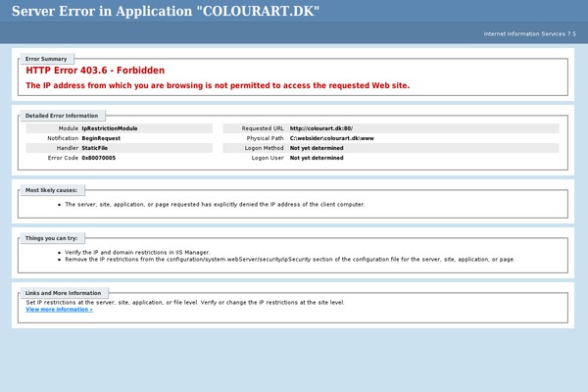Select 'HTTP Error 403.6 - Forbidden' heading

coord(95,71)
